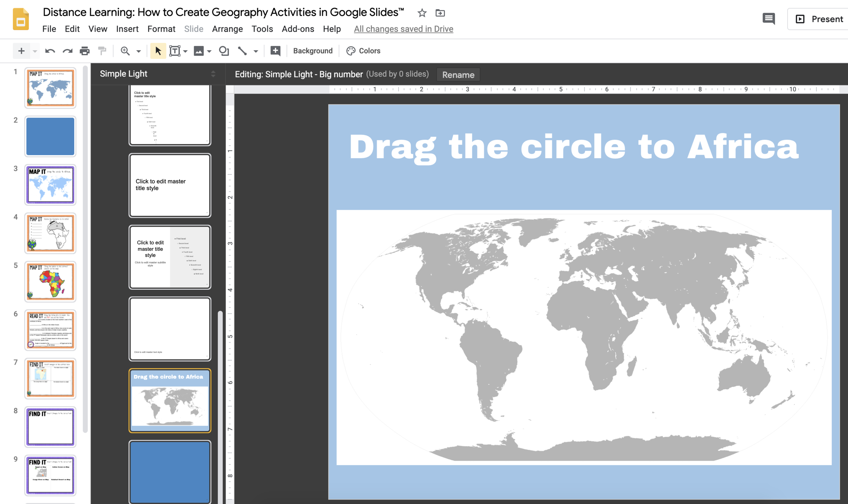Star this presentation

click(422, 13)
